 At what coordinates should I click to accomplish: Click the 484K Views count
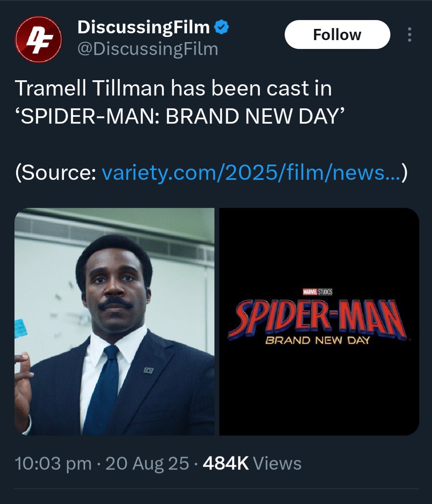(252, 463)
